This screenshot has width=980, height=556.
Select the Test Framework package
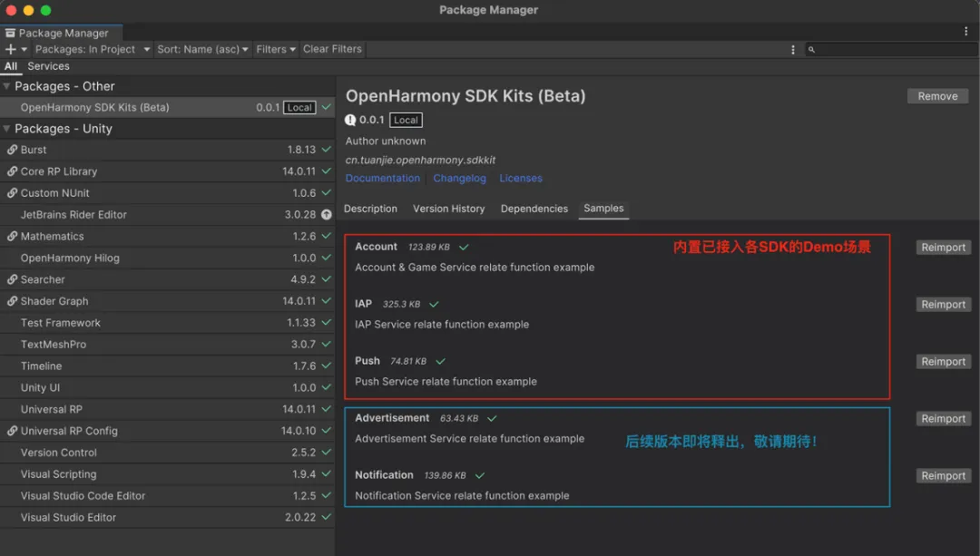[168, 323]
